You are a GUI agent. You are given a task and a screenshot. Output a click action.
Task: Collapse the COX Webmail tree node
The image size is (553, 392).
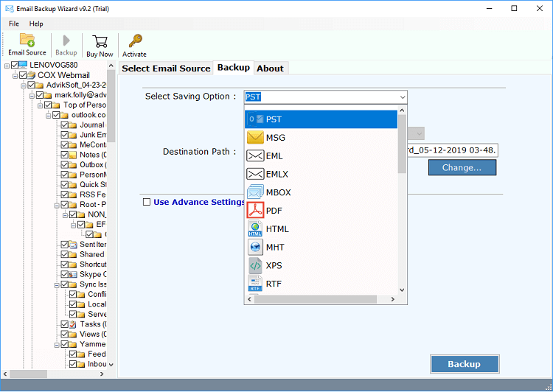pos(15,76)
